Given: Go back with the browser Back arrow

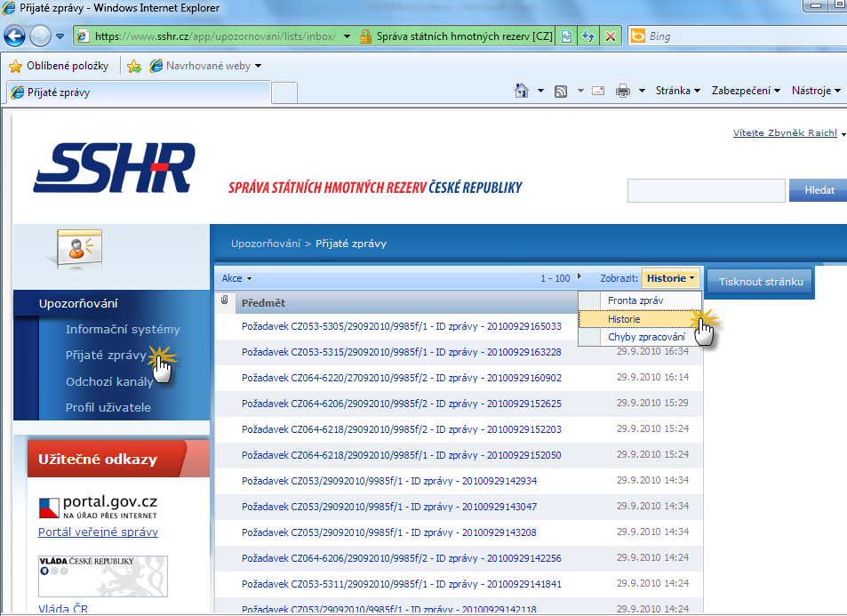Looking at the screenshot, I should point(14,36).
